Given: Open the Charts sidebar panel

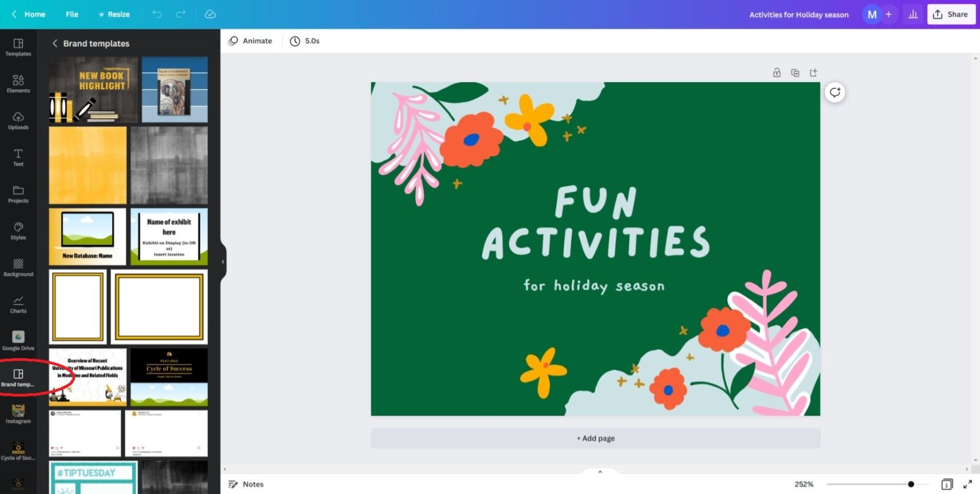Looking at the screenshot, I should pos(18,303).
